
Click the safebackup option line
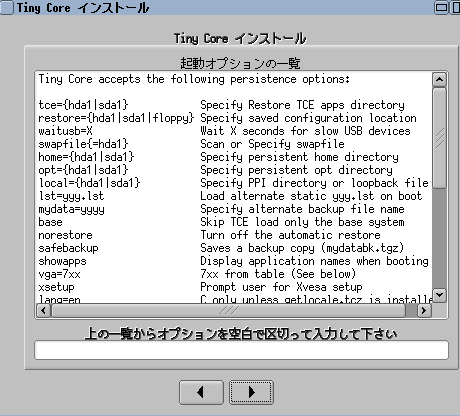pyautogui.click(x=233, y=248)
